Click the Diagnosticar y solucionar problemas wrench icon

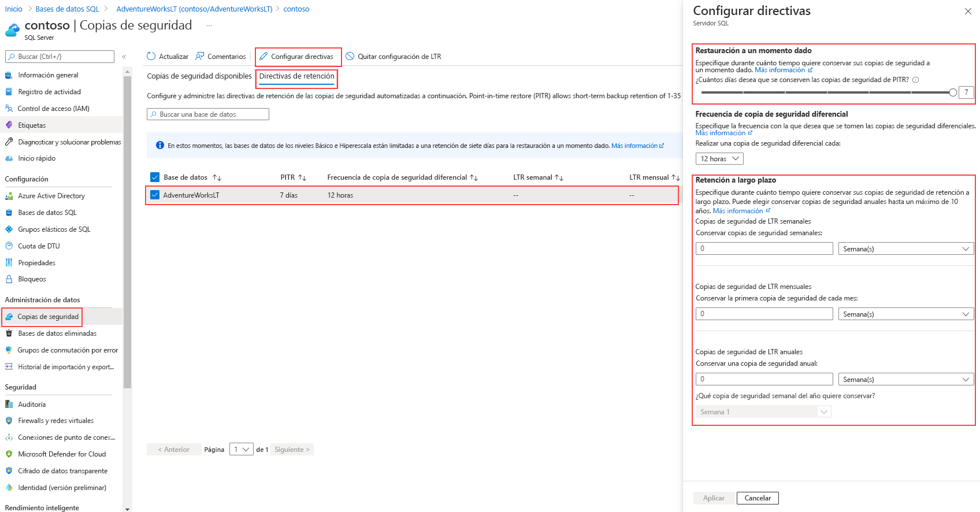point(9,142)
